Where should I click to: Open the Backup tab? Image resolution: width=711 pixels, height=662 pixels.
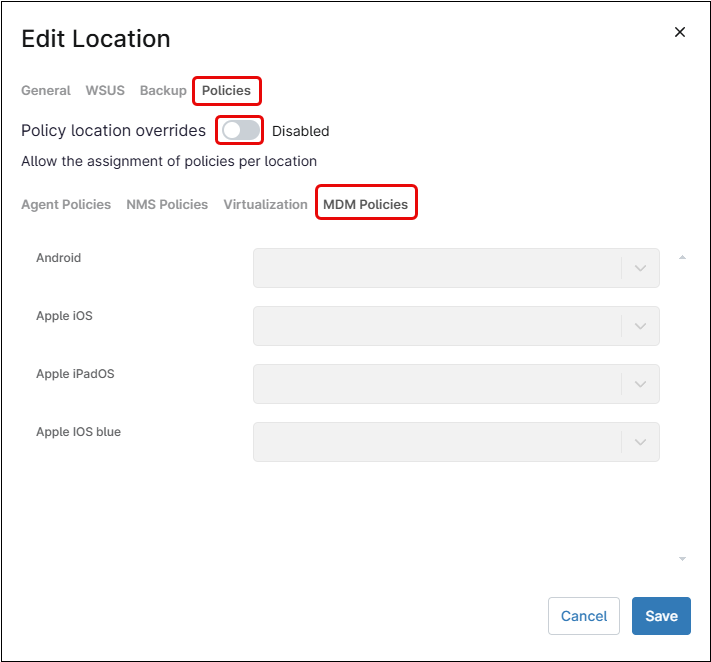163,90
